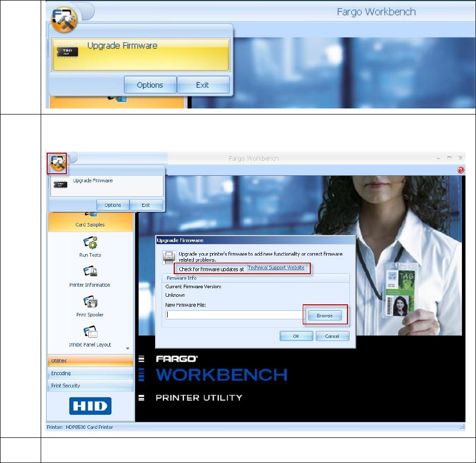Open the Technical Support Website link
Image resolution: width=476 pixels, height=463 pixels.
click(276, 268)
